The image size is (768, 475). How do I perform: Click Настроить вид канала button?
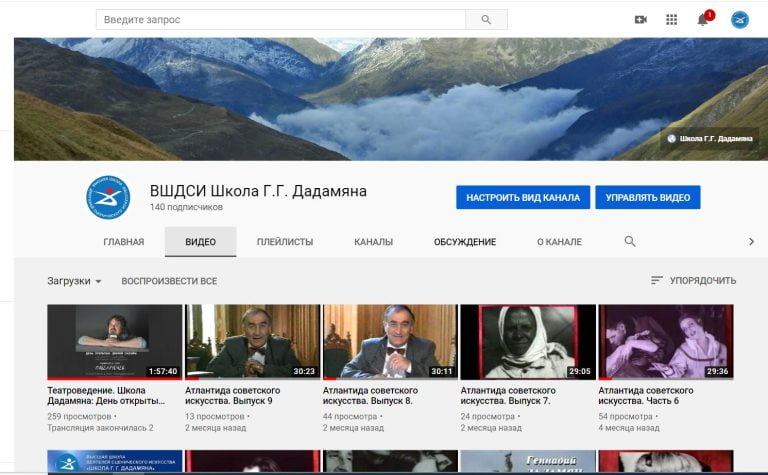pyautogui.click(x=523, y=197)
